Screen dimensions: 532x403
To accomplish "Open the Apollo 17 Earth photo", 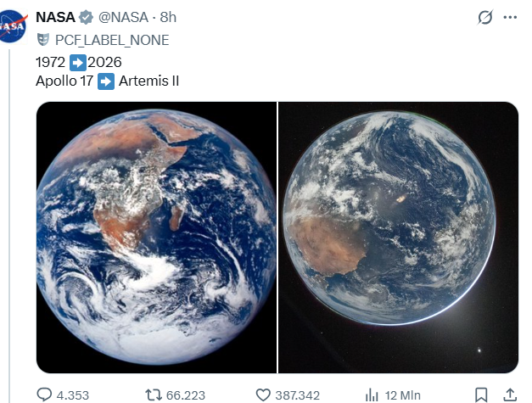I will 156,237.
